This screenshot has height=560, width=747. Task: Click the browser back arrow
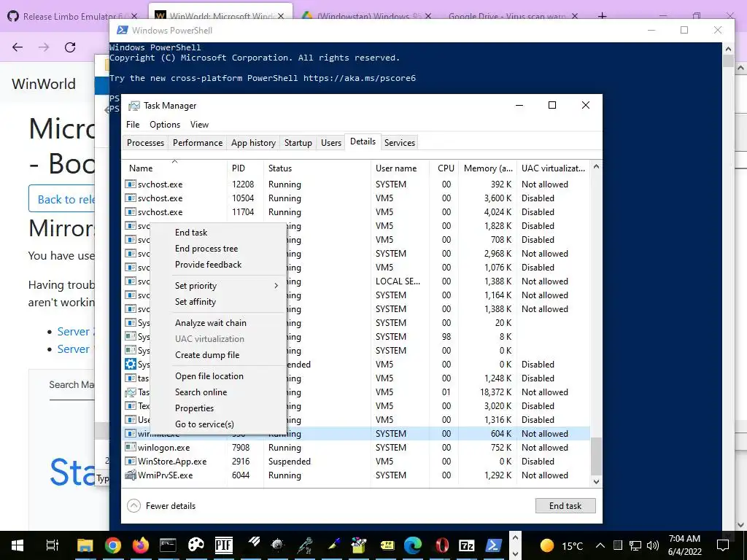tap(18, 47)
